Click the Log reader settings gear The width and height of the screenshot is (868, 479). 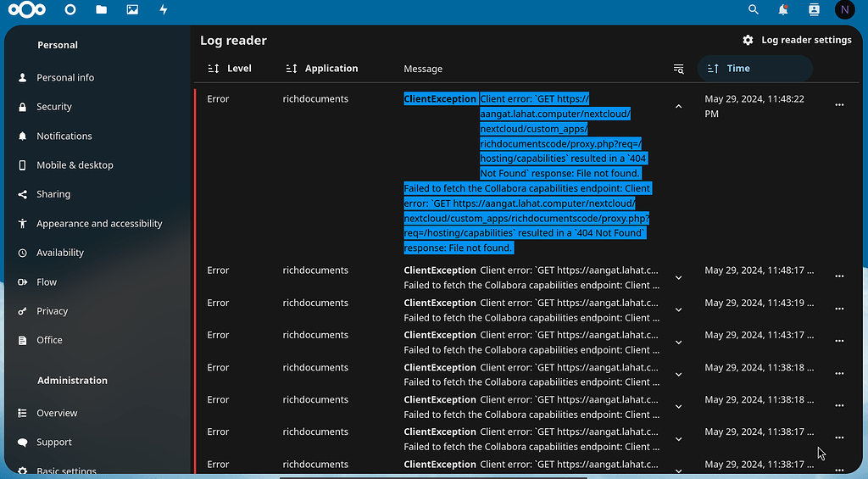748,40
